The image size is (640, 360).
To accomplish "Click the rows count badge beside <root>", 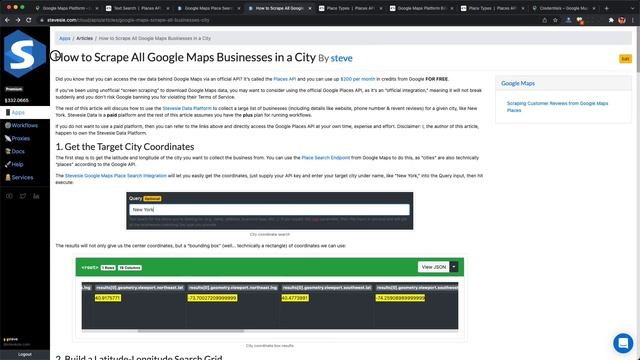I will click(x=108, y=268).
